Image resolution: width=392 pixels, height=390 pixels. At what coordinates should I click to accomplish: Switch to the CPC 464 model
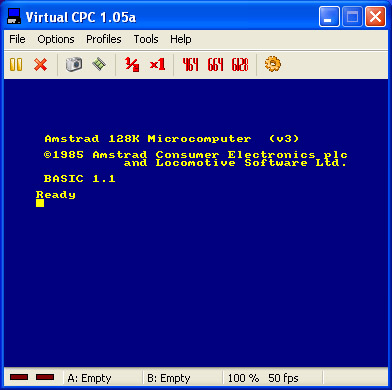(x=190, y=64)
